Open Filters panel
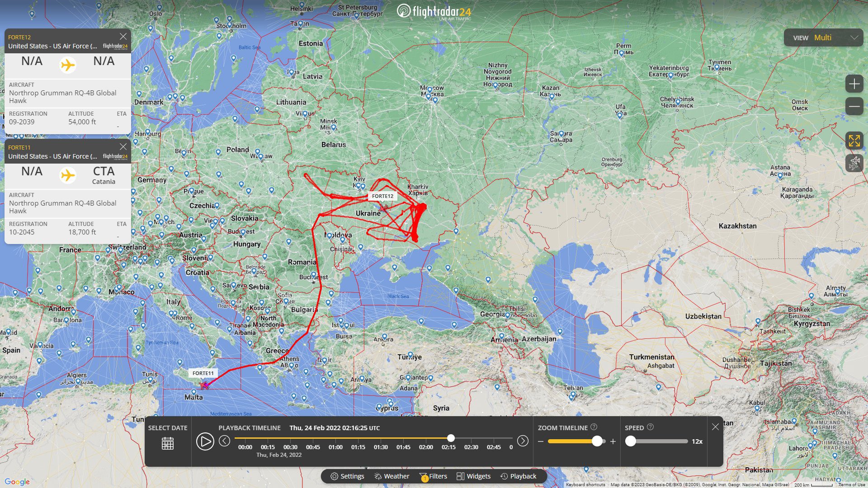The height and width of the screenshot is (488, 868). coord(433,476)
